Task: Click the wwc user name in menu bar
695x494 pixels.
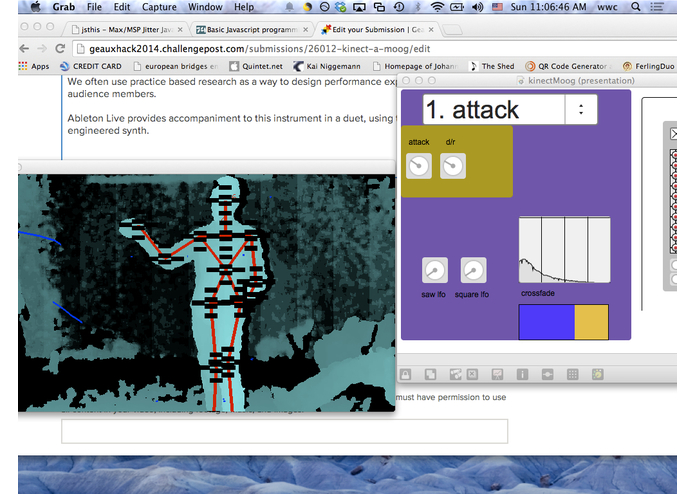Action: tap(607, 7)
